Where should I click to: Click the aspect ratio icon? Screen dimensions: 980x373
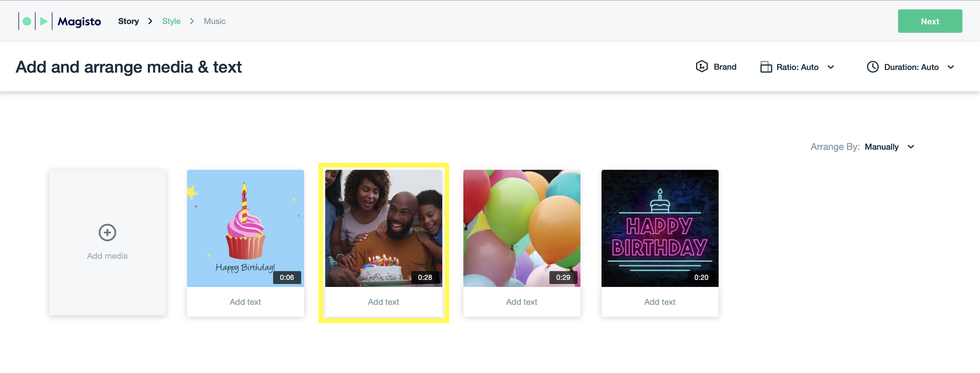tap(766, 67)
